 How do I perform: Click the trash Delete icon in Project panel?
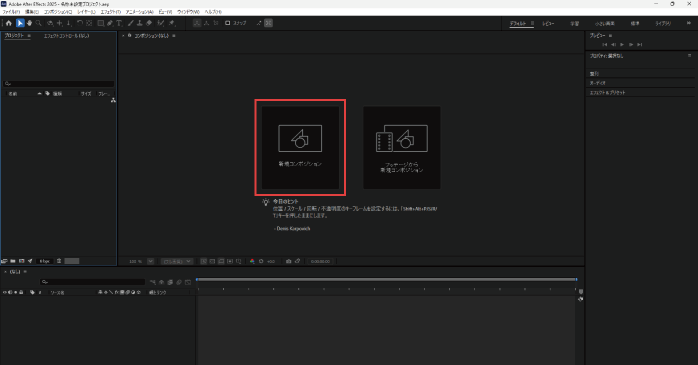pyautogui.click(x=59, y=261)
